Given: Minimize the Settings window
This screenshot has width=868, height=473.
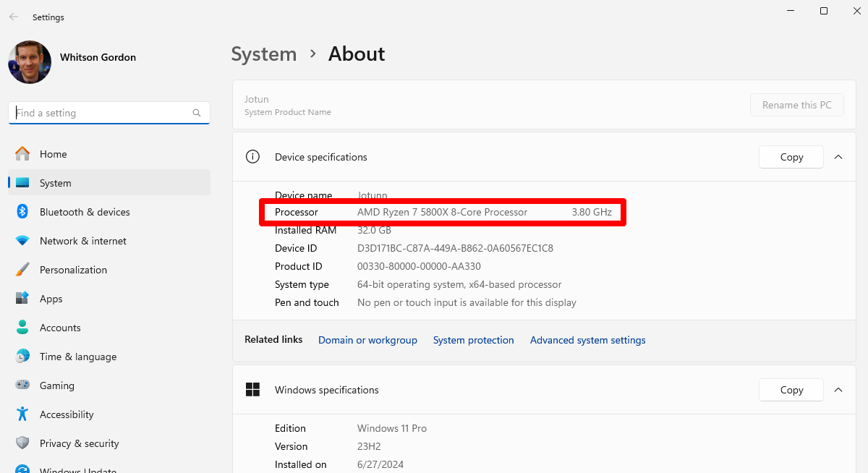Looking at the screenshot, I should (x=791, y=11).
